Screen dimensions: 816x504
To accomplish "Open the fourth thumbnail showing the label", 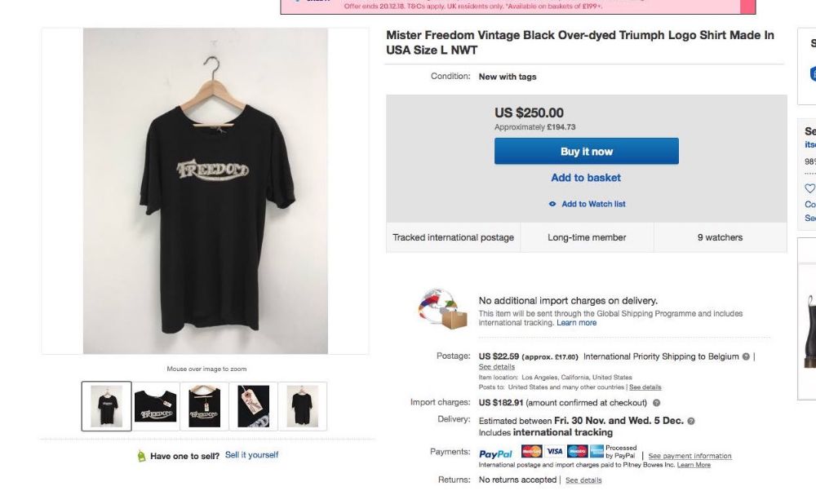I will (253, 406).
